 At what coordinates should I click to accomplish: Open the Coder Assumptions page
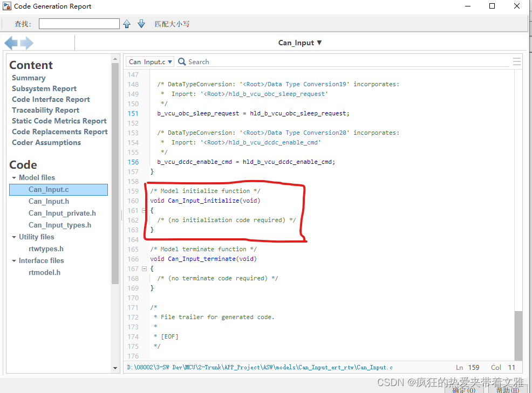tap(46, 143)
